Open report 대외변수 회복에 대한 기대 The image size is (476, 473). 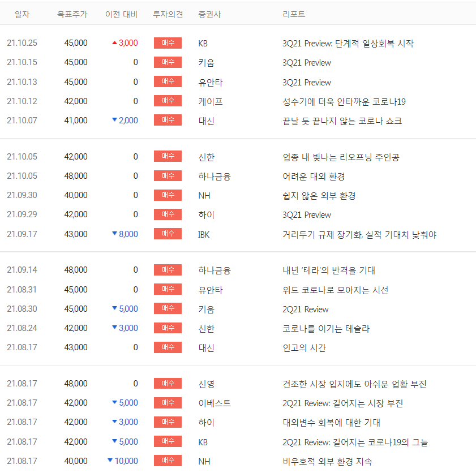pyautogui.click(x=331, y=422)
